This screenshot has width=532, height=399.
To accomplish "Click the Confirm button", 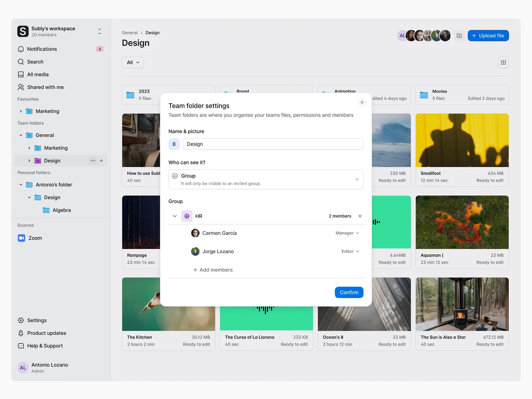I will 349,293.
